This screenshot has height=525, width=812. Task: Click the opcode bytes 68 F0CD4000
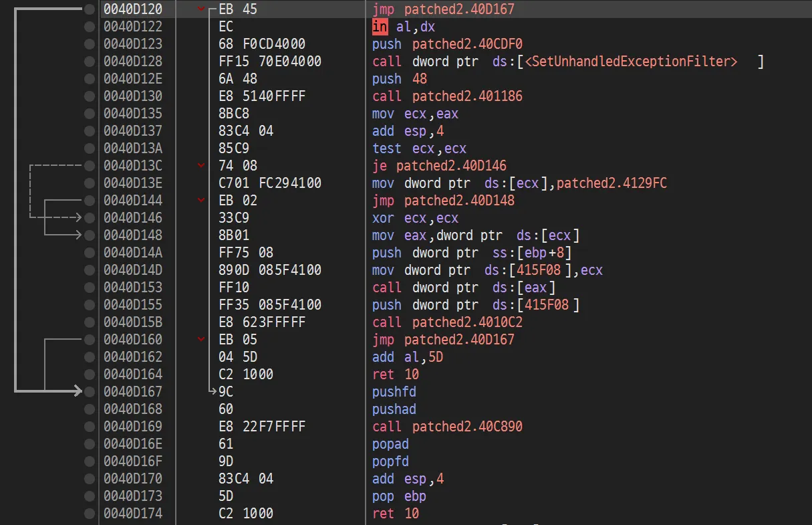(x=262, y=44)
